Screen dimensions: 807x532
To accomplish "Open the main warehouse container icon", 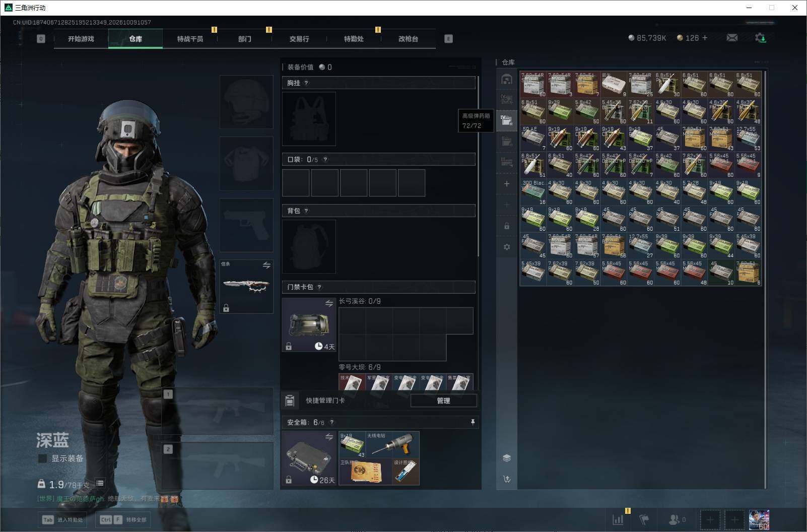I will [507, 79].
